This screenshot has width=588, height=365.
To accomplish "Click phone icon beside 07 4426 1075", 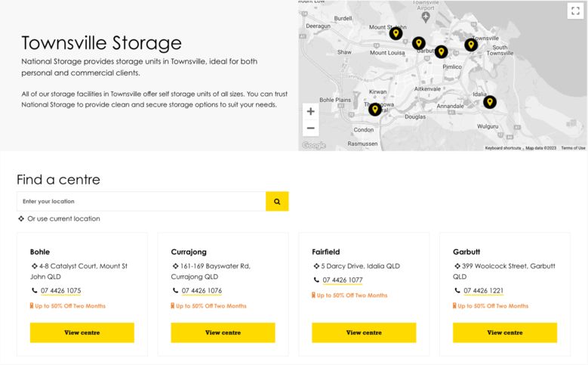I will (x=34, y=290).
